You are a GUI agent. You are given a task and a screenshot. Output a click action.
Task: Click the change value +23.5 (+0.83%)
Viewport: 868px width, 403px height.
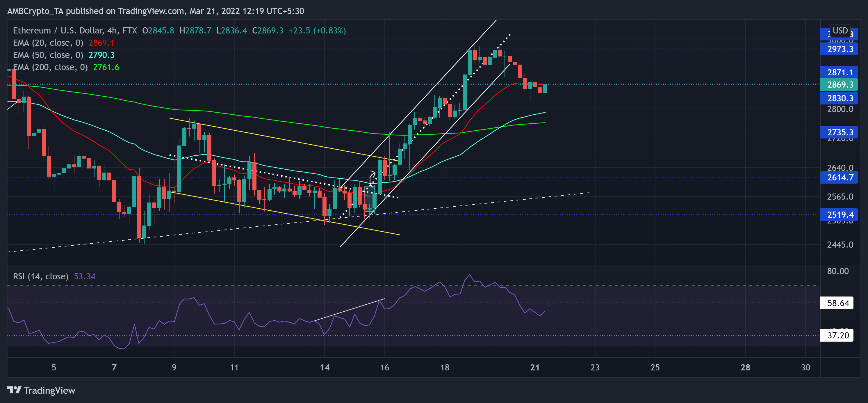click(x=317, y=31)
